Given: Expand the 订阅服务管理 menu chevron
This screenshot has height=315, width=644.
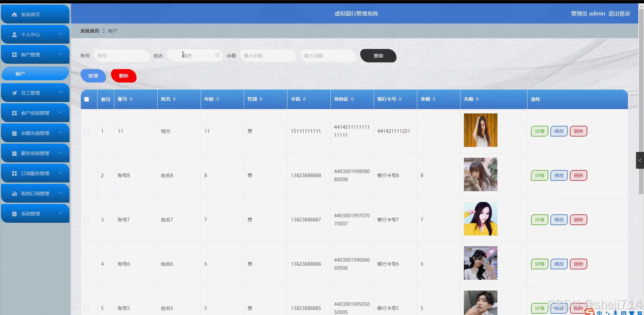Looking at the screenshot, I should [61, 173].
